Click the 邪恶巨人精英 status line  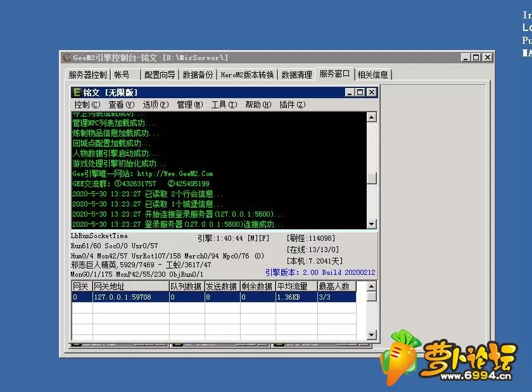(x=141, y=265)
